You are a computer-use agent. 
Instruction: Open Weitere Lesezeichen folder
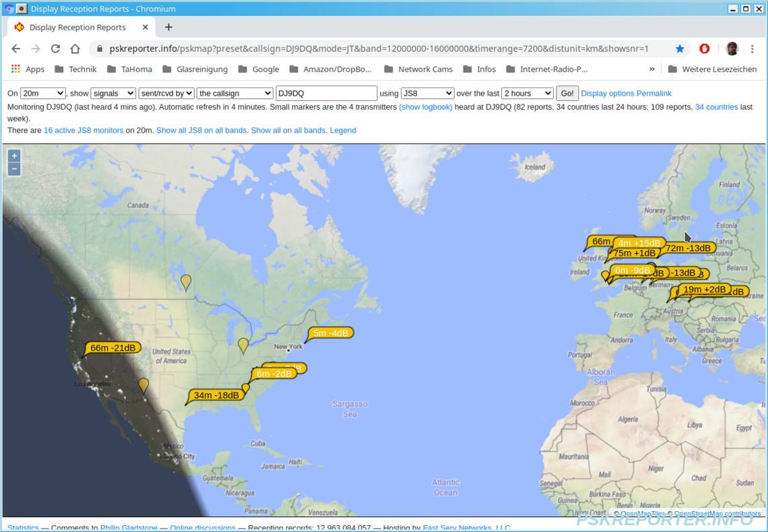coord(713,69)
